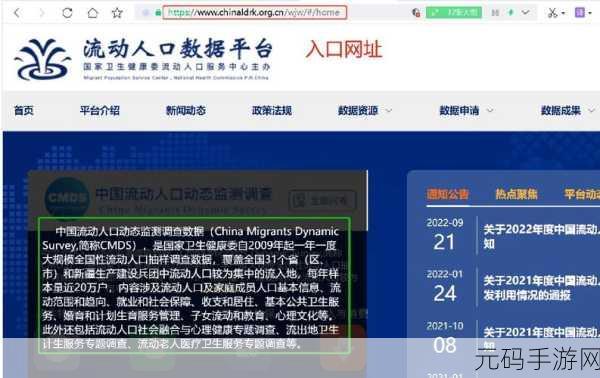Expand the chevron next to 数据资源
The image size is (600, 378).
tap(388, 111)
